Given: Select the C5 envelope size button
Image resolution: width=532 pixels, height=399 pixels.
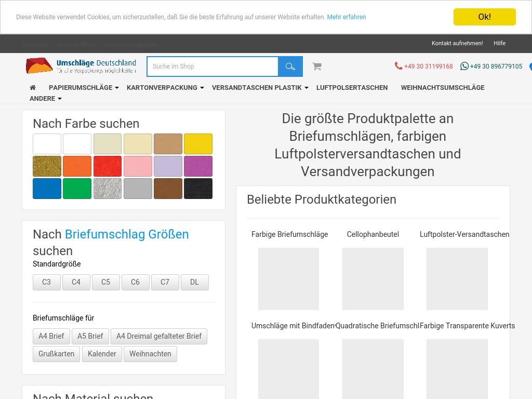Looking at the screenshot, I should click(105, 282).
